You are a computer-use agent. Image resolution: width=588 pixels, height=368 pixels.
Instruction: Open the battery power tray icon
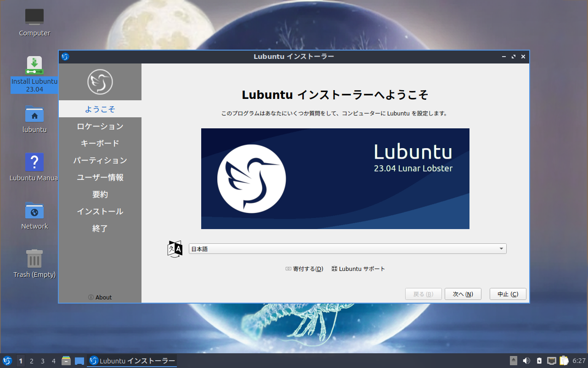tap(539, 361)
